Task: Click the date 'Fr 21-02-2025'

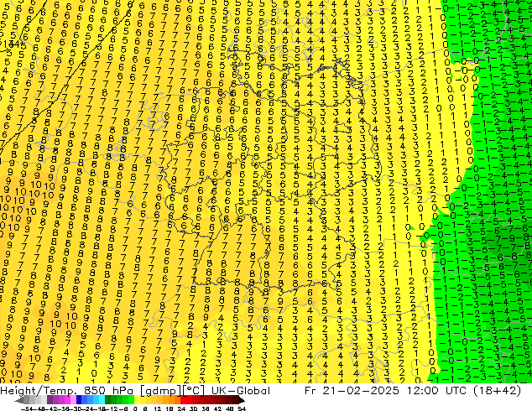Action: point(352,391)
